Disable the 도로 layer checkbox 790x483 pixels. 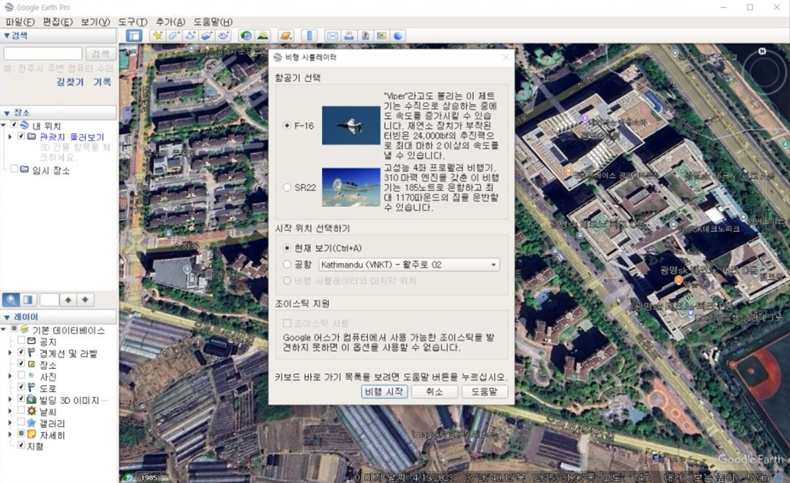[21, 387]
